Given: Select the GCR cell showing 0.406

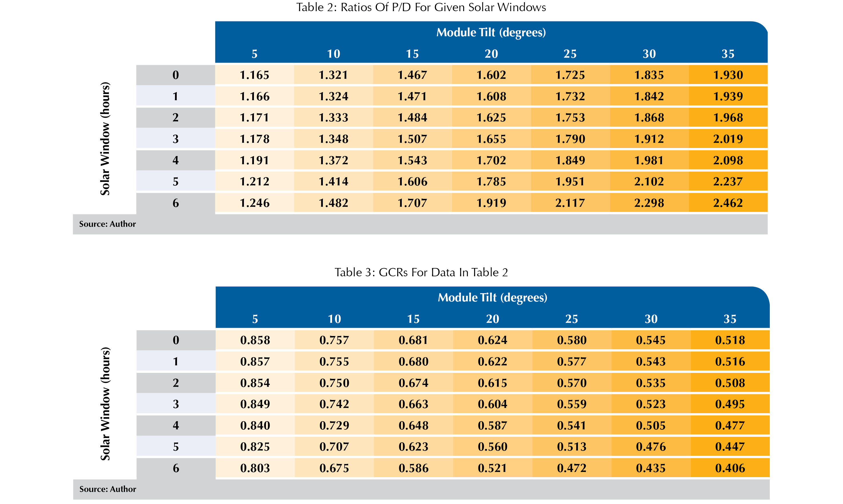Looking at the screenshot, I should [x=730, y=468].
